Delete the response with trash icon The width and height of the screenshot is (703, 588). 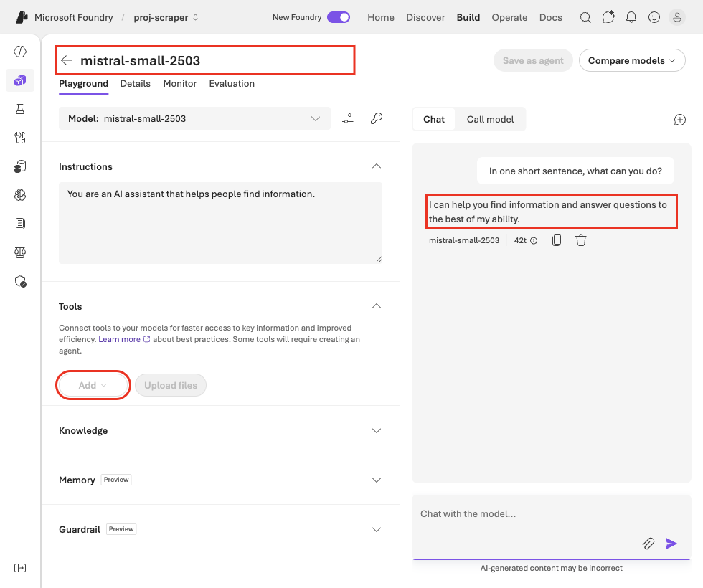580,240
